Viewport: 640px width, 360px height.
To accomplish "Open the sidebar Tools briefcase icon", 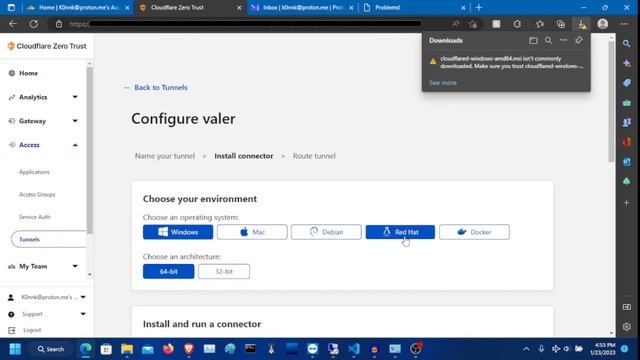I will pyautogui.click(x=627, y=103).
